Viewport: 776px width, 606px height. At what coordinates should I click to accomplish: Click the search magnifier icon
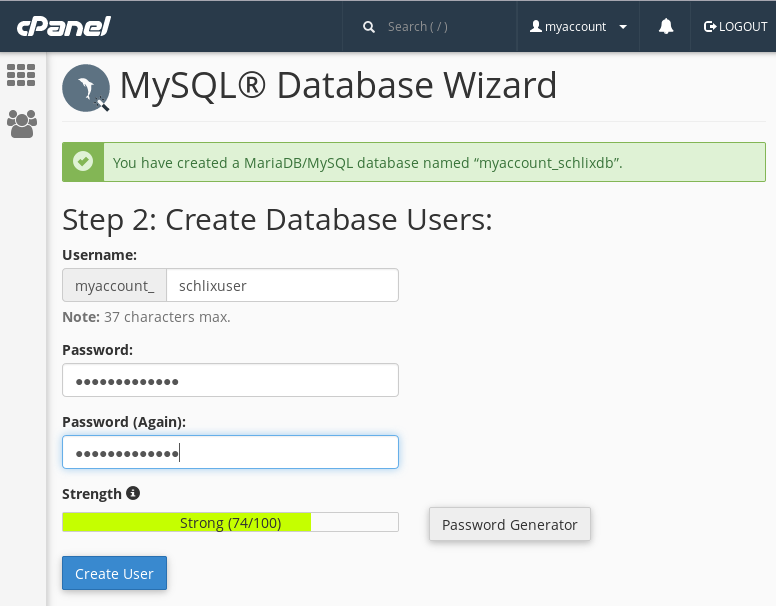pos(369,27)
